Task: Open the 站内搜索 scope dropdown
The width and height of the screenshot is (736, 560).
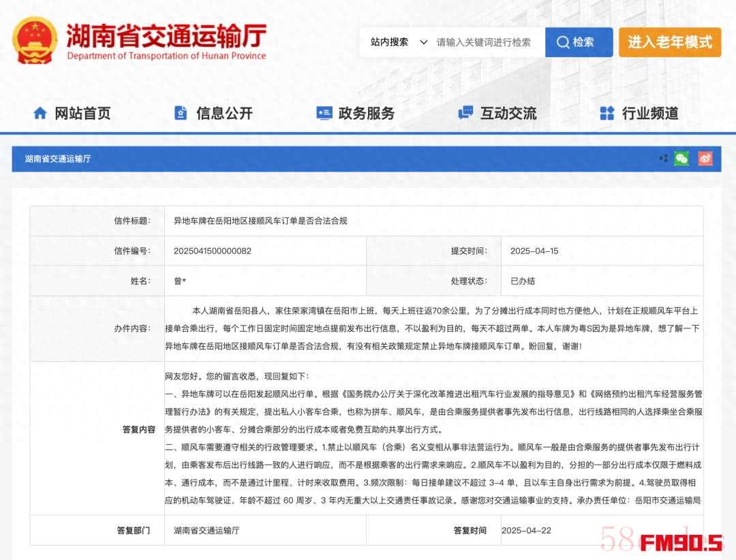Action: 399,42
